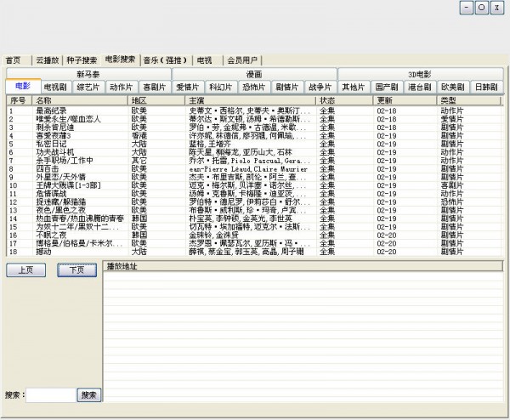Select movie row 博格曼/伯格曼
The image size is (510, 420).
pyautogui.click(x=253, y=244)
